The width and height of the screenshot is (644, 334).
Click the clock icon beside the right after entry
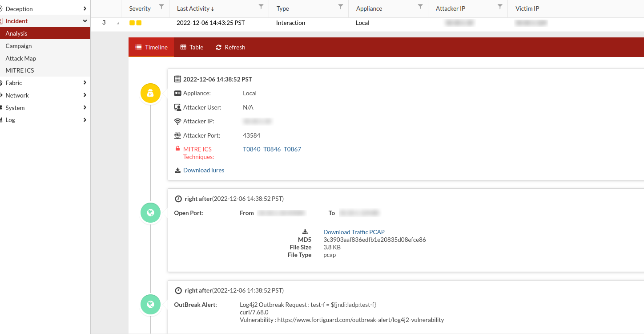click(x=178, y=198)
